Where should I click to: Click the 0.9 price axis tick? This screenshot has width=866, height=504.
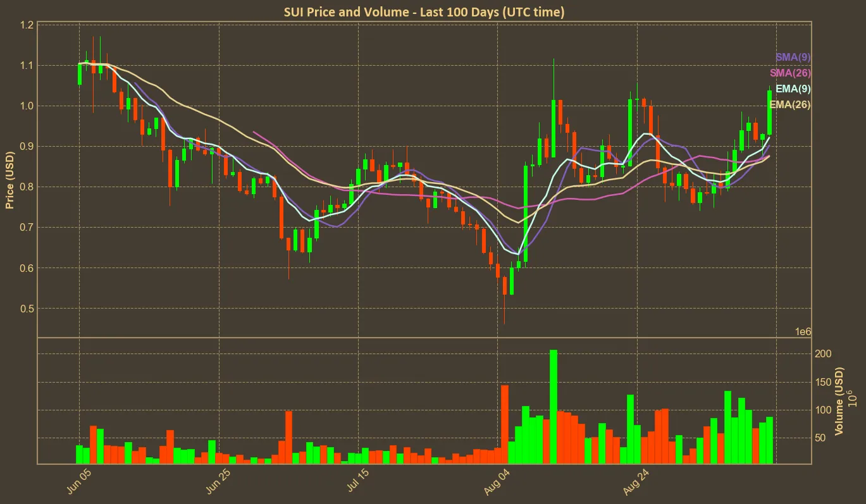click(26, 147)
